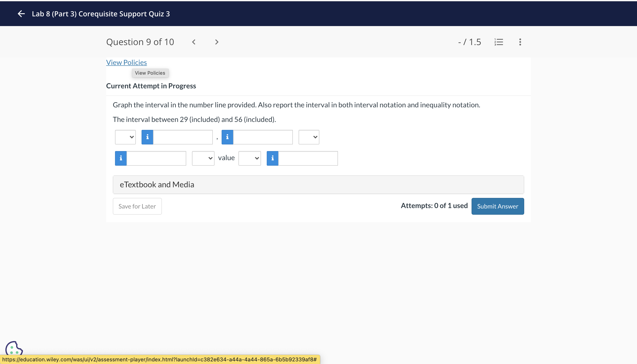637x364 pixels.
Task: Click info icon for interval upper bound
Action: pyautogui.click(x=227, y=137)
